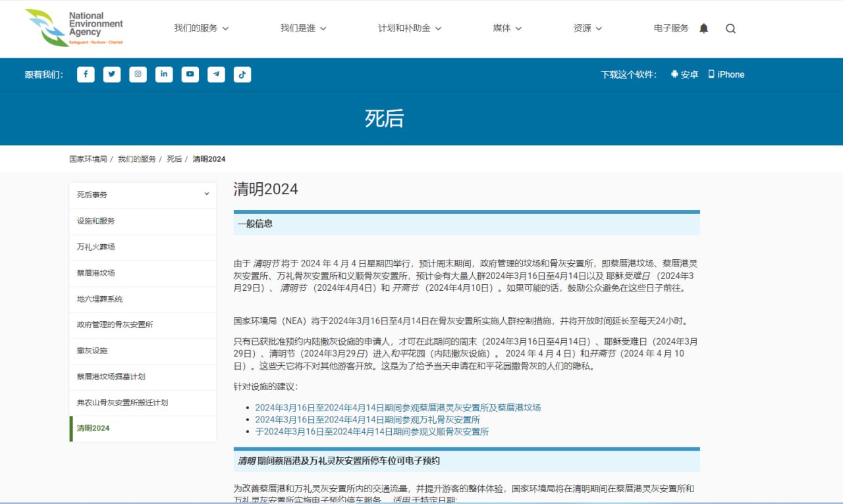Open the notification bell icon
This screenshot has height=504, width=843.
pyautogui.click(x=703, y=28)
